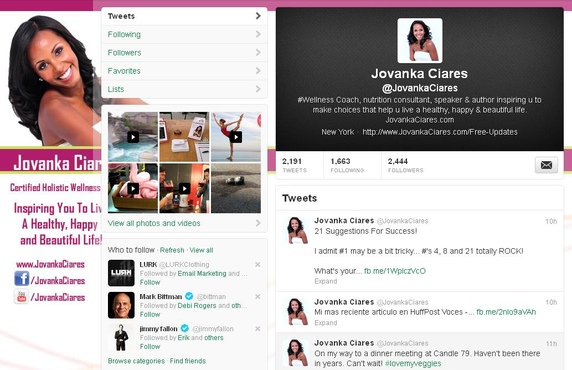Open the Favorites menu item
This screenshot has width=572, height=370.
[x=184, y=71]
